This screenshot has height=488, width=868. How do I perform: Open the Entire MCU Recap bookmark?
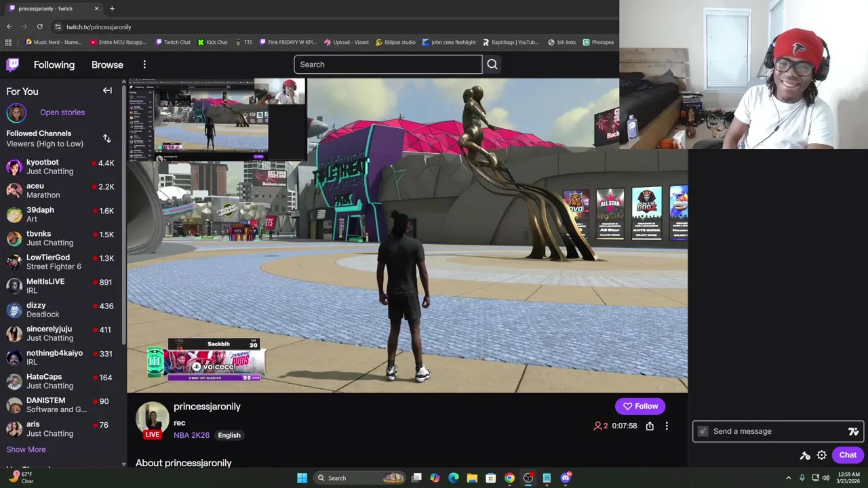click(x=118, y=42)
